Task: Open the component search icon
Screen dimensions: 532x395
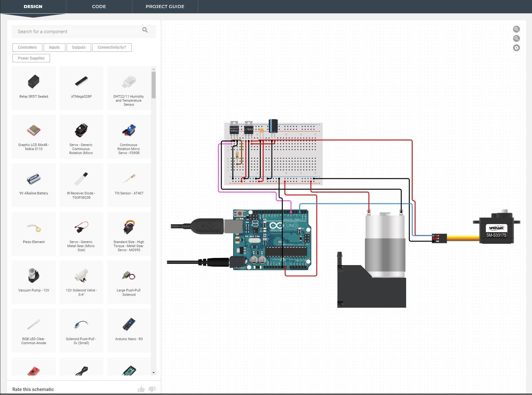Action: pyautogui.click(x=145, y=30)
